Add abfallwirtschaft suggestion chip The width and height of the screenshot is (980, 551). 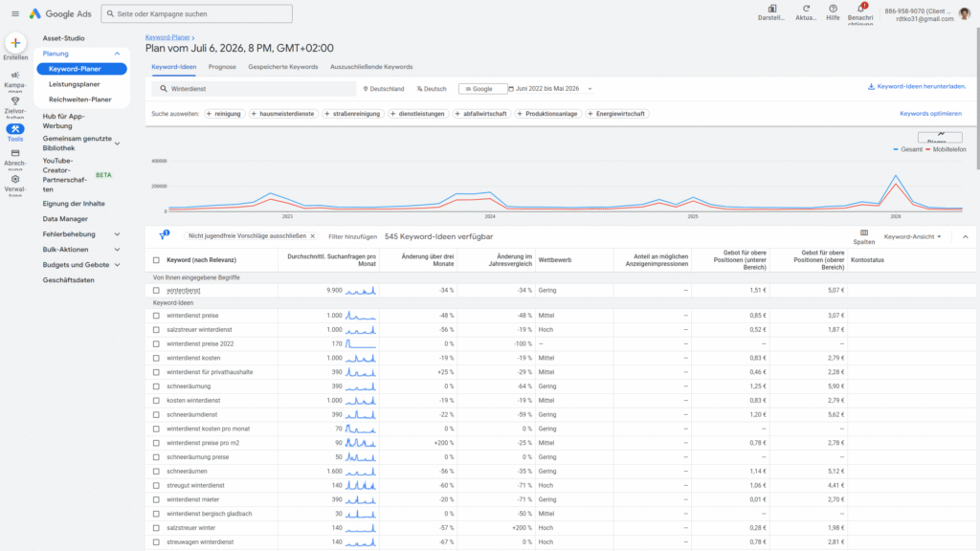(481, 114)
